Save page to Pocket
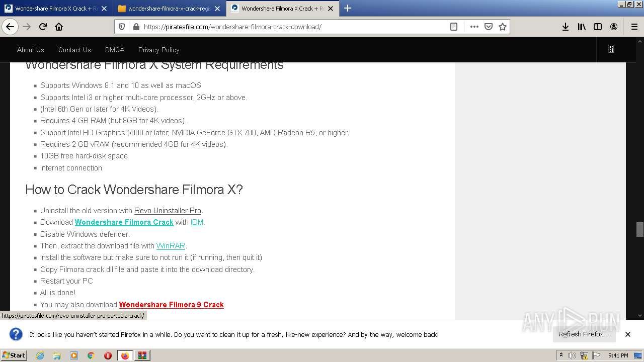 click(x=488, y=27)
